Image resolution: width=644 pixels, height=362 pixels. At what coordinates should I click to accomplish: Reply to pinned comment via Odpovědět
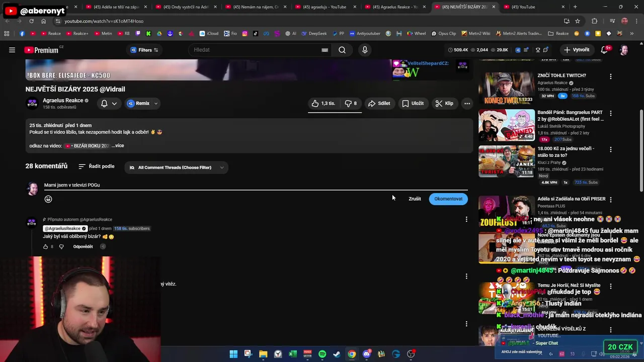[83, 247]
